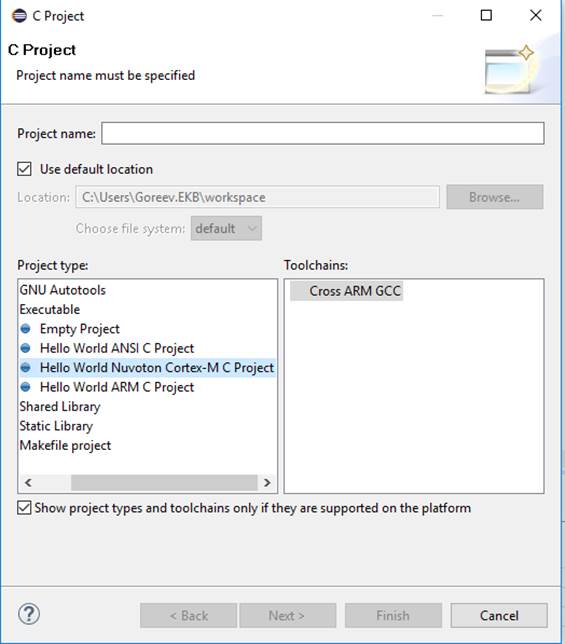
Task: Click the Cancel button
Action: pos(499,615)
